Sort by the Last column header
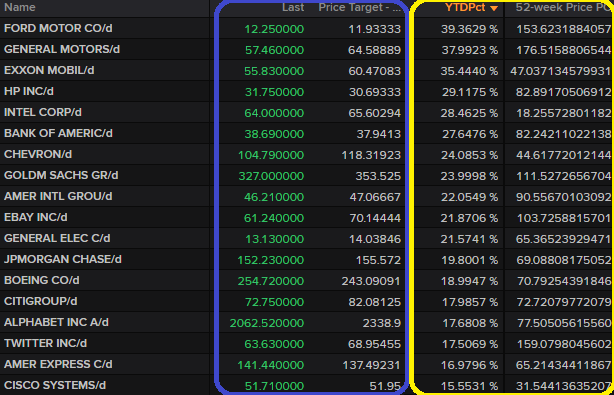This screenshot has width=614, height=395. tap(293, 7)
